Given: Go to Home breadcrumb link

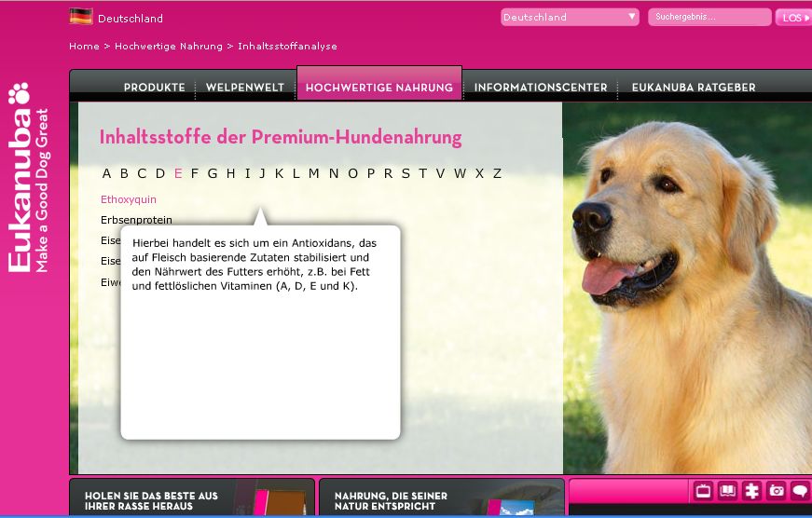Looking at the screenshot, I should [85, 46].
